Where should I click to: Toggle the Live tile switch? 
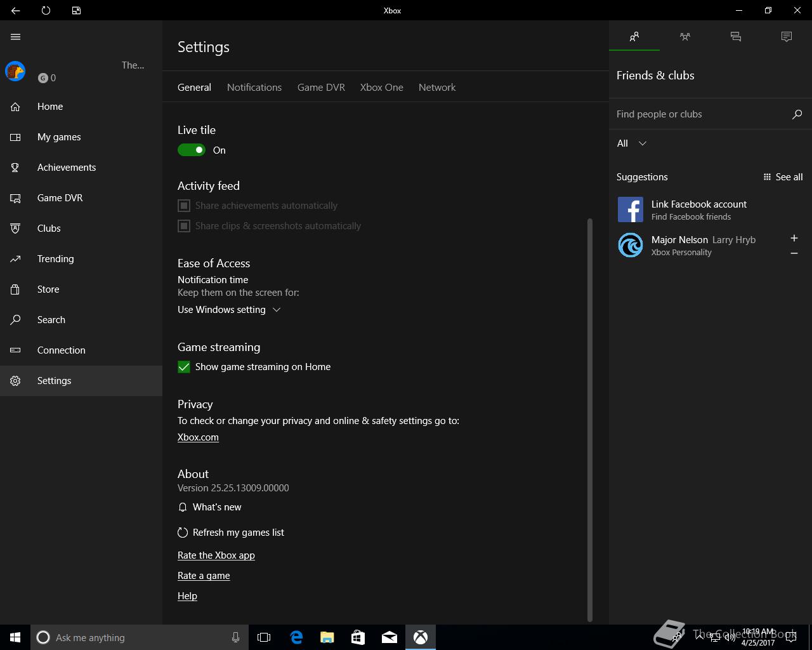click(x=192, y=150)
